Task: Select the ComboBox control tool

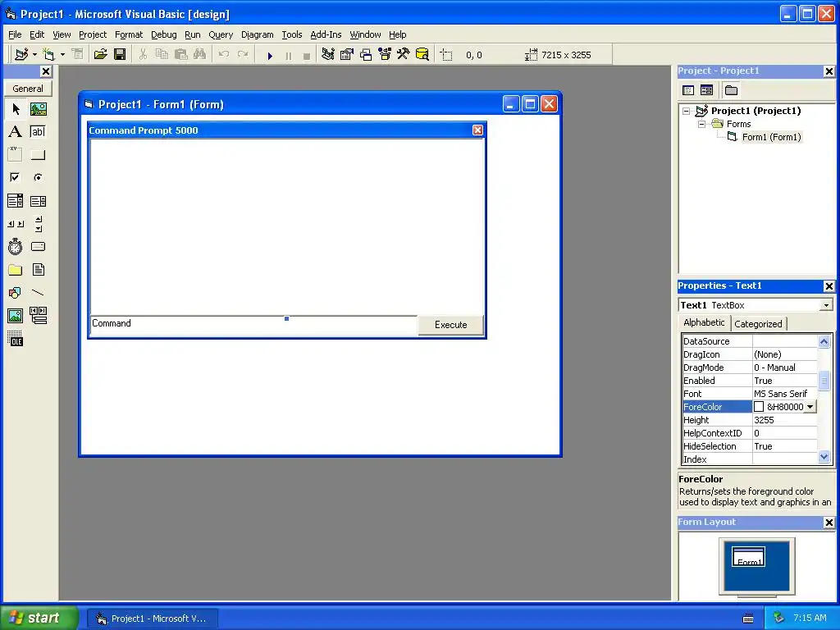Action: (x=16, y=201)
